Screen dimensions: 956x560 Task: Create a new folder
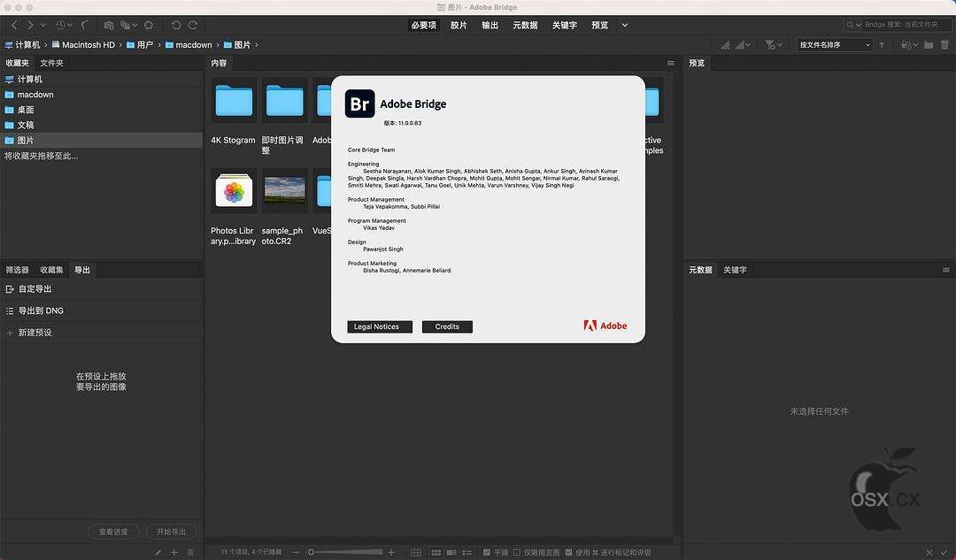coord(929,44)
